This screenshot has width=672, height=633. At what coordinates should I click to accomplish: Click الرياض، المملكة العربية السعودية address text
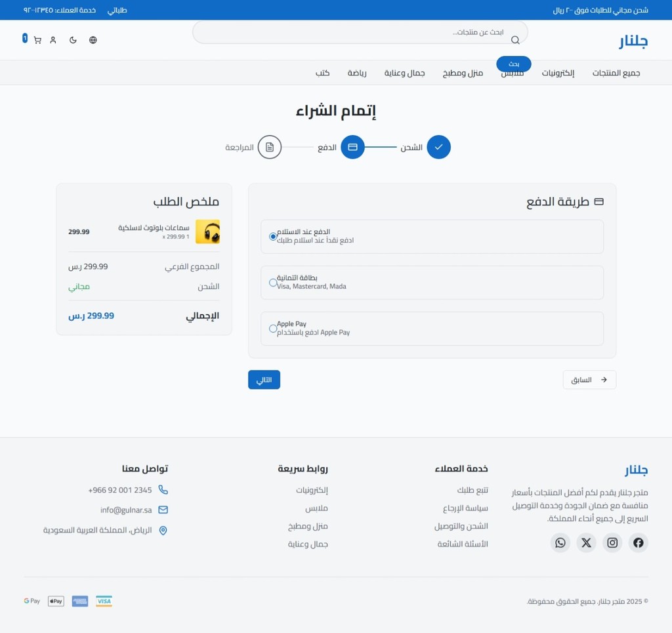pos(97,530)
